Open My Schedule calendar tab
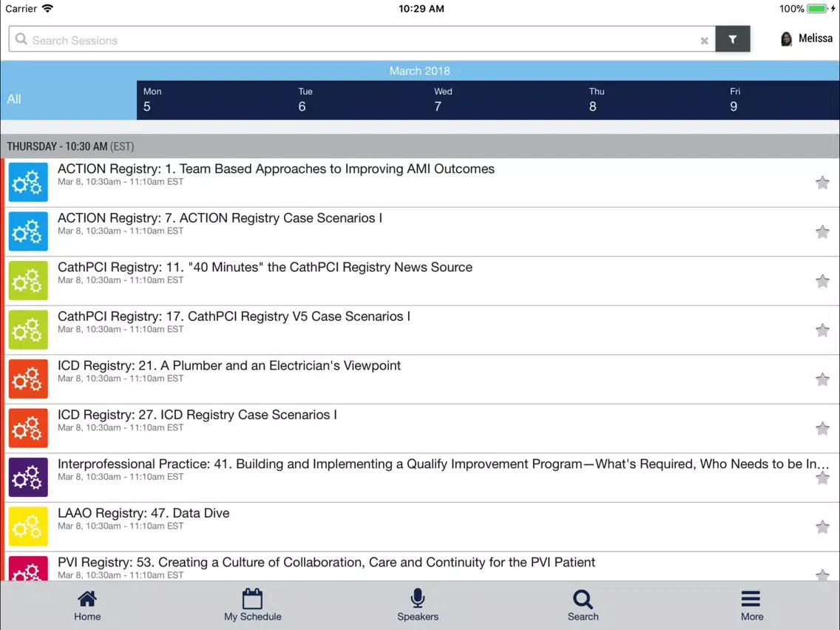The image size is (840, 630). pyautogui.click(x=252, y=606)
